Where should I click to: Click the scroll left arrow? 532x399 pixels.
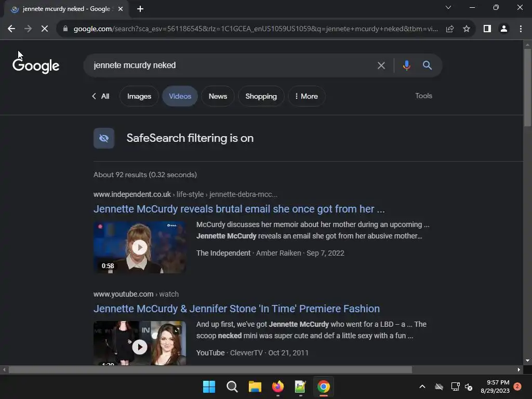coord(4,370)
